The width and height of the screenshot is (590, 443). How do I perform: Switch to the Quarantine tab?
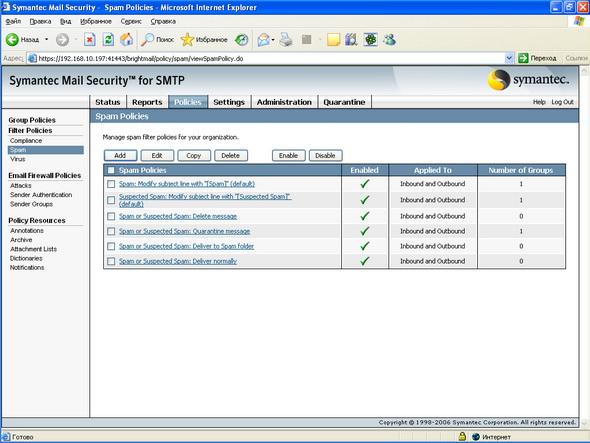click(x=344, y=102)
